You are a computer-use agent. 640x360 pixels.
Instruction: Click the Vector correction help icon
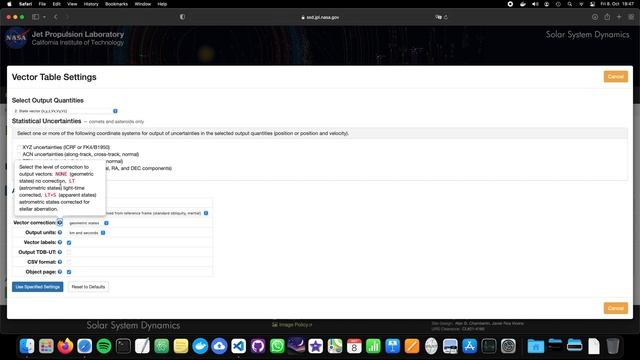click(60, 223)
